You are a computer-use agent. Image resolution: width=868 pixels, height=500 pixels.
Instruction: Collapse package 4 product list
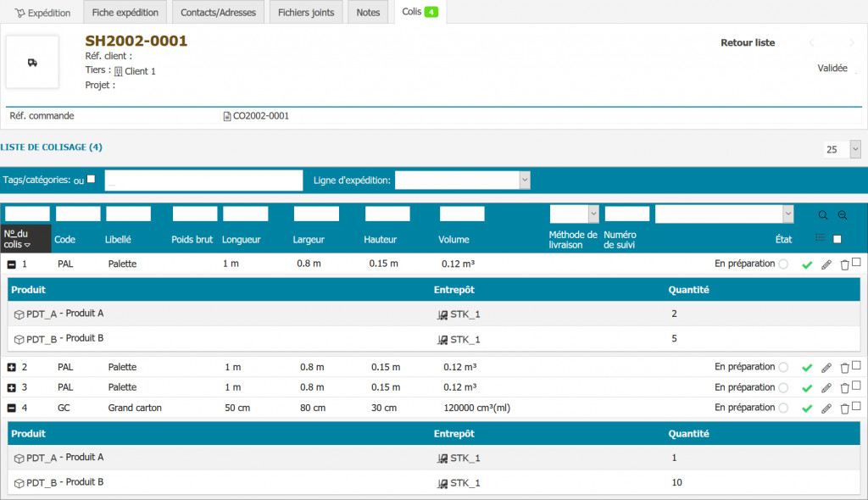(x=11, y=408)
